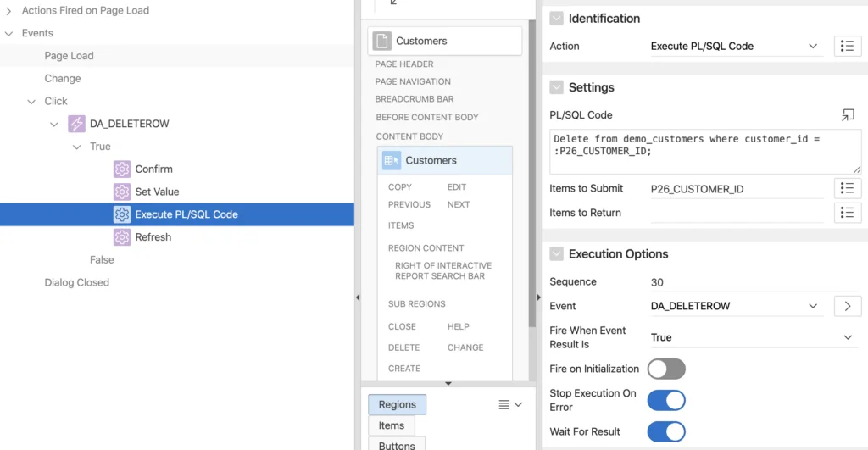Collapse the Click event node
Image resolution: width=868 pixels, height=450 pixels.
coord(31,102)
